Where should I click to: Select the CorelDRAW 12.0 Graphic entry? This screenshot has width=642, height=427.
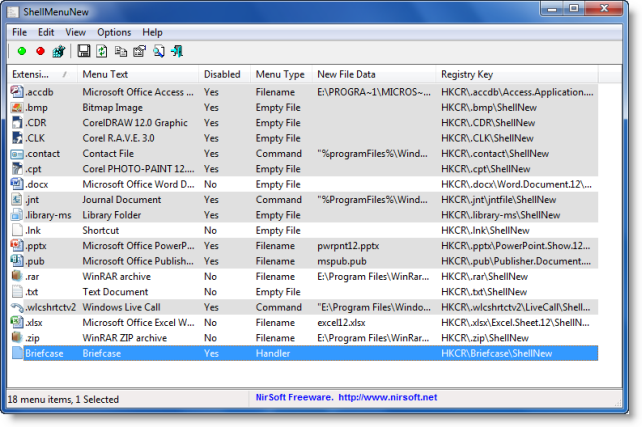pos(135,122)
